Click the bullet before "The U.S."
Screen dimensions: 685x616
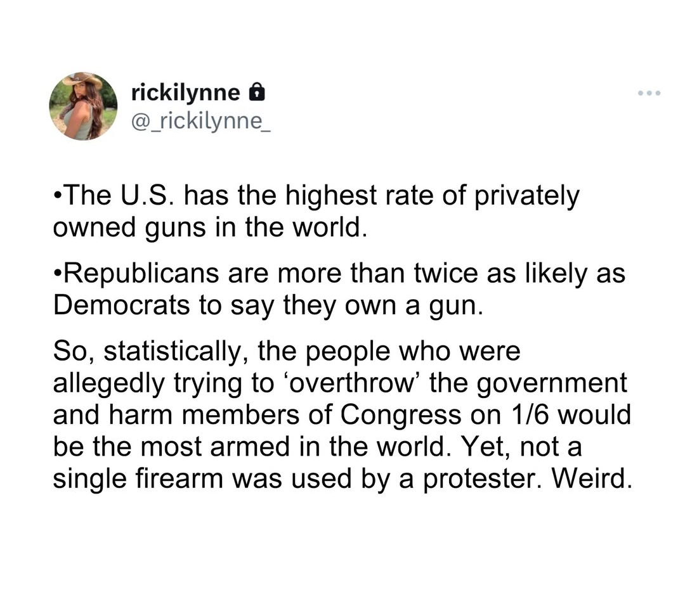[x=58, y=197]
